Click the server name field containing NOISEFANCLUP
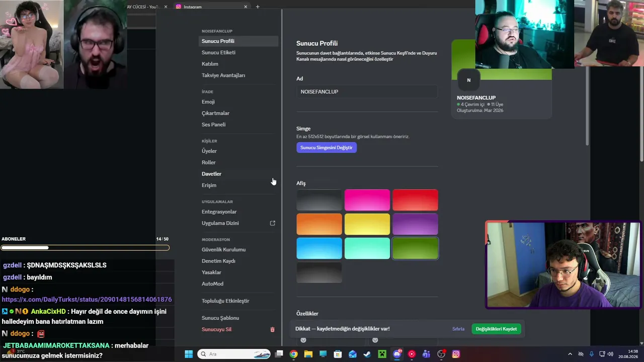Viewport: 644px width, 362px height. pyautogui.click(x=367, y=92)
